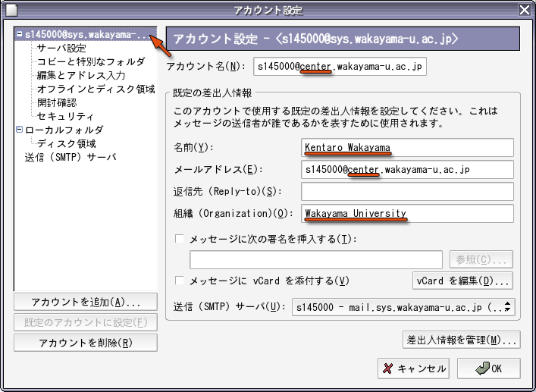Image resolution: width=536 pixels, height=392 pixels.
Task: Open ディスク領域 under local folders
Action: click(67, 143)
